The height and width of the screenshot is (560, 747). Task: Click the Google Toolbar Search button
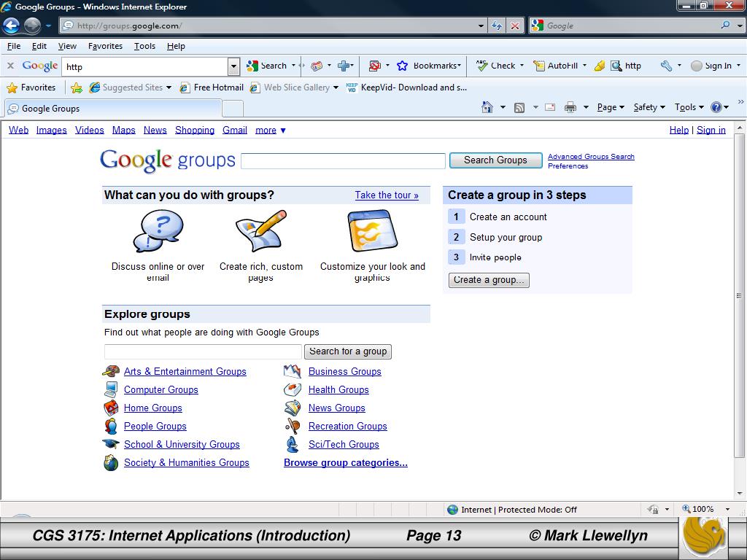pyautogui.click(x=267, y=66)
